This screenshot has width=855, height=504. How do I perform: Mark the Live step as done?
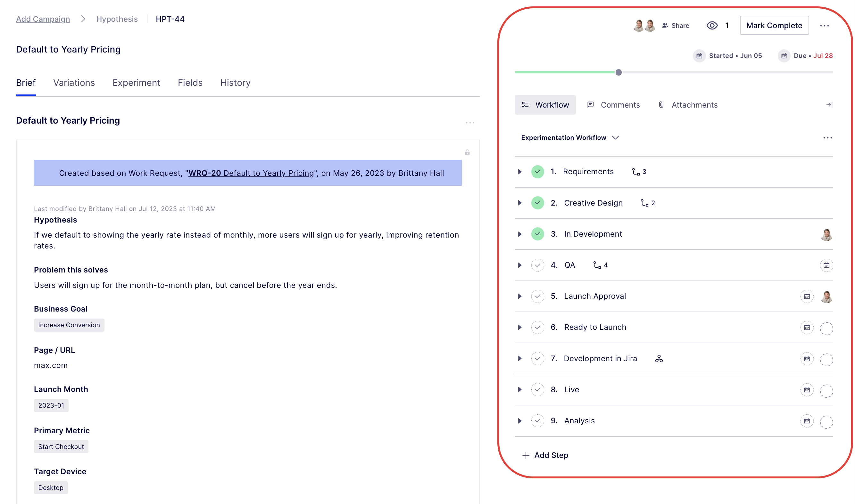point(537,390)
